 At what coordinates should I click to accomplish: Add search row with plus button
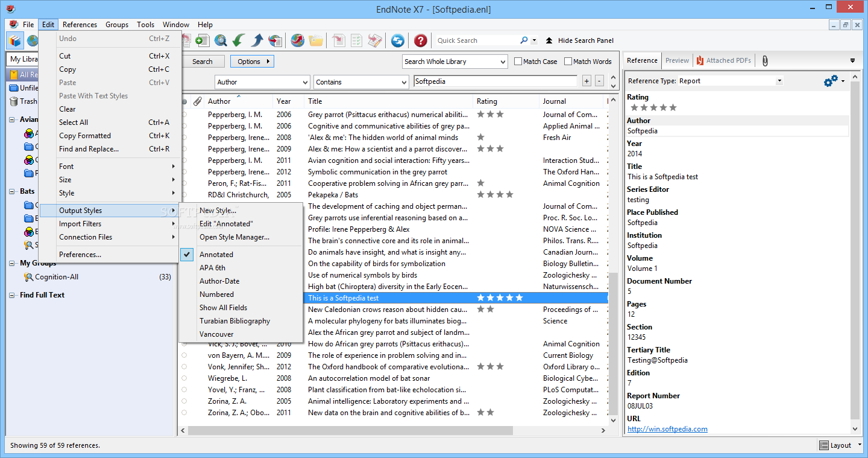coord(587,81)
